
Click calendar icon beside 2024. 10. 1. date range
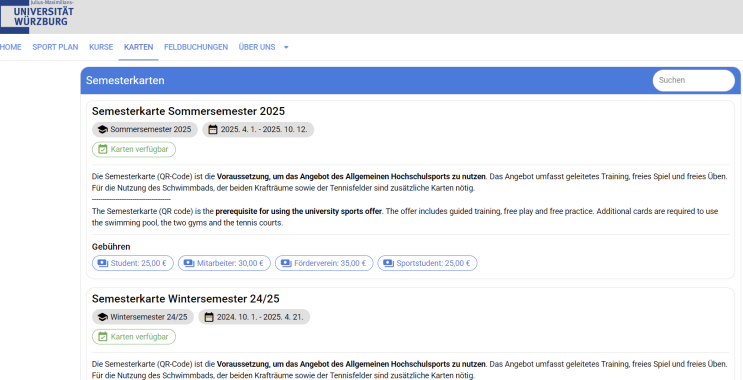click(x=209, y=317)
